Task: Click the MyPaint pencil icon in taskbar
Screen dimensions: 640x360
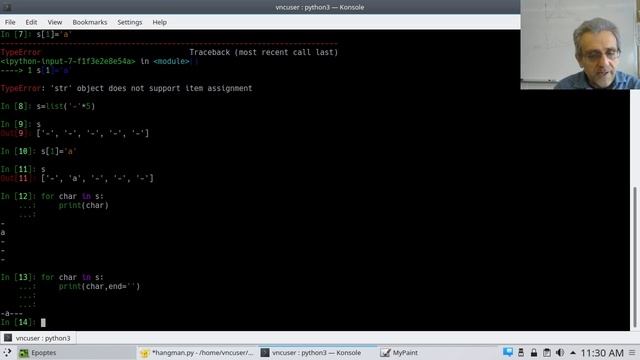Action: [385, 353]
